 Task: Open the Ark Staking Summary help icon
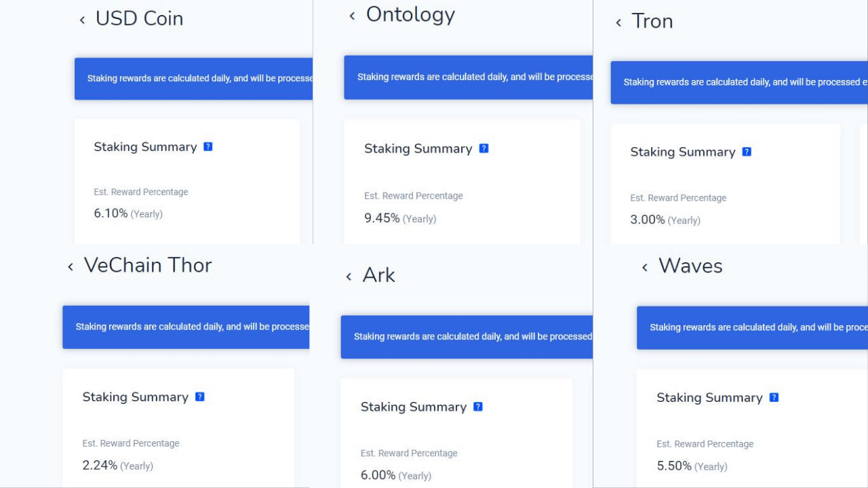pos(478,407)
